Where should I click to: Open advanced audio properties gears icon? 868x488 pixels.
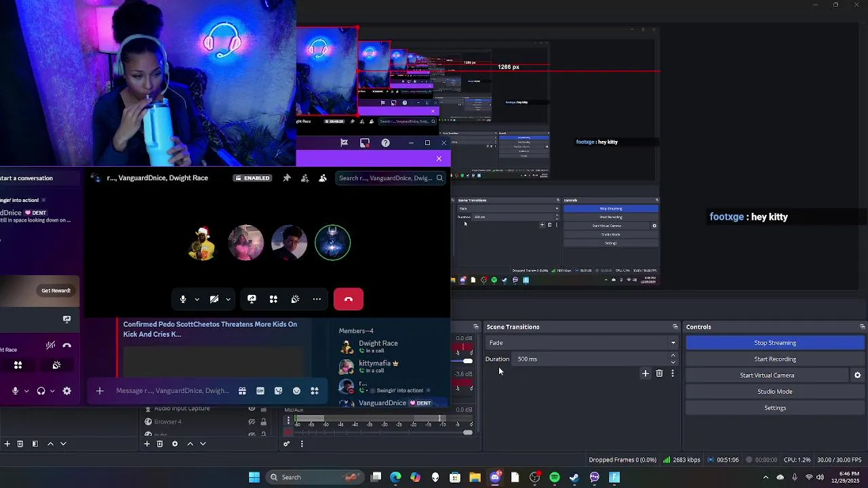click(x=287, y=444)
